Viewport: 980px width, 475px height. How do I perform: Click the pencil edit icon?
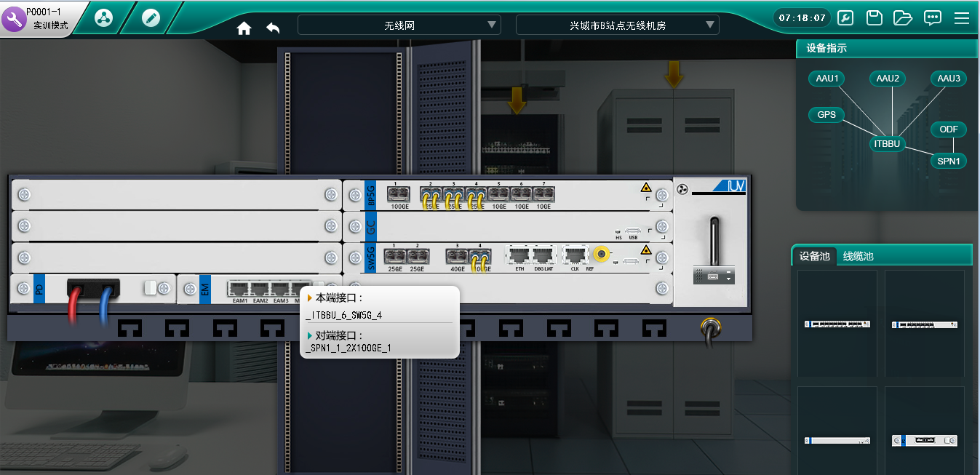151,18
